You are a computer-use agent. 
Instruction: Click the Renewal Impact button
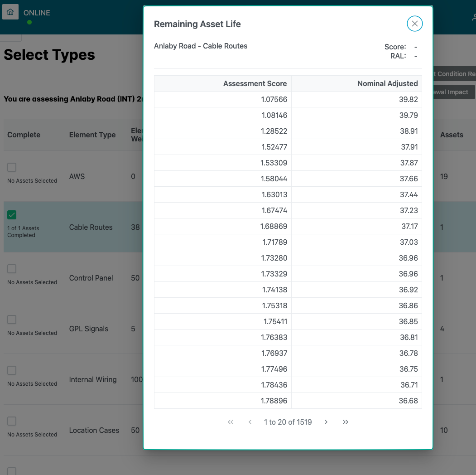[x=454, y=92]
